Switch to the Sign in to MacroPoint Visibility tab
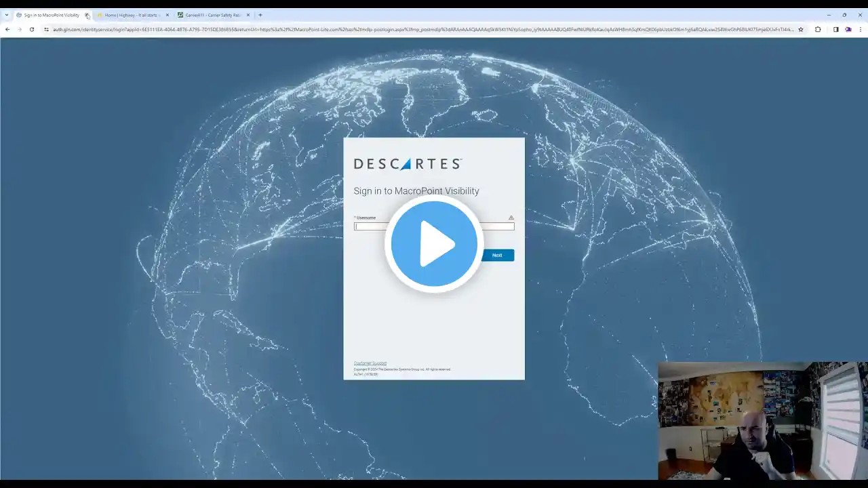868x488 pixels. point(52,15)
